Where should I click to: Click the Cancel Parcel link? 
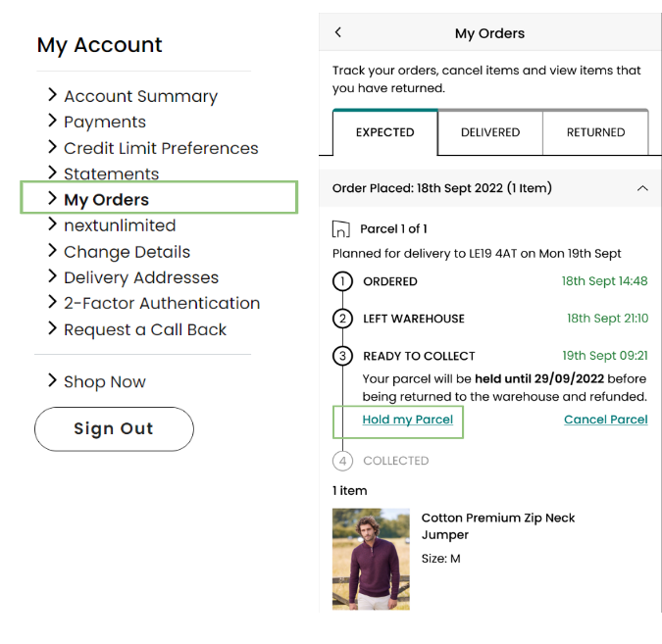click(x=605, y=420)
